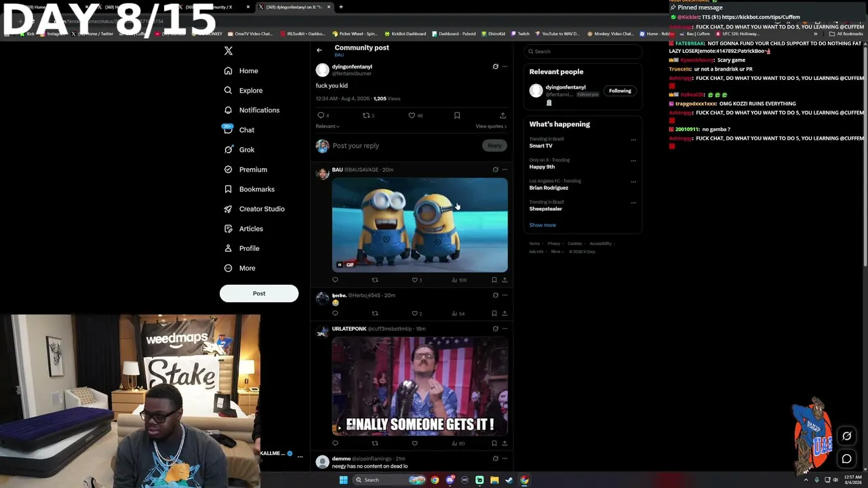Screen dimensions: 868x488
Task: Bookmark BAU's Minions reply
Action: coord(494,280)
